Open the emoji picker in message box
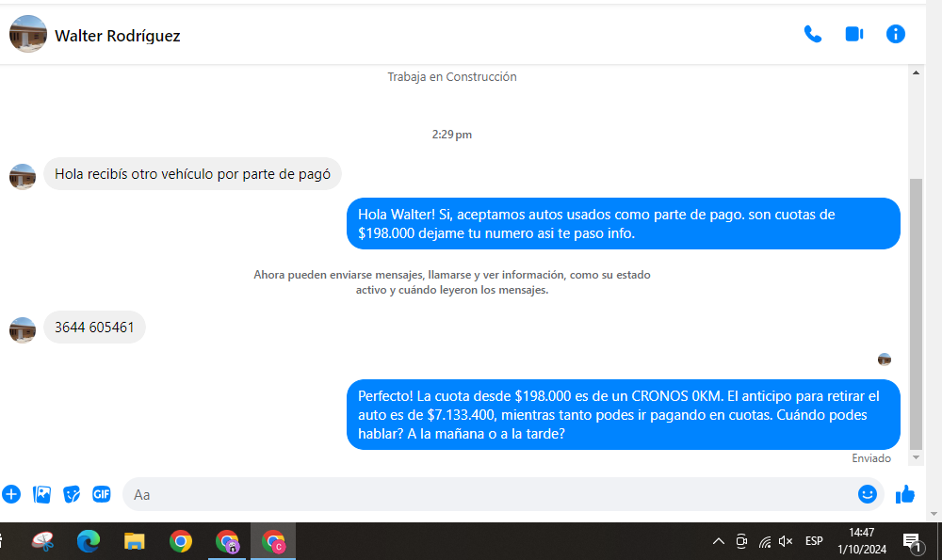 [867, 494]
